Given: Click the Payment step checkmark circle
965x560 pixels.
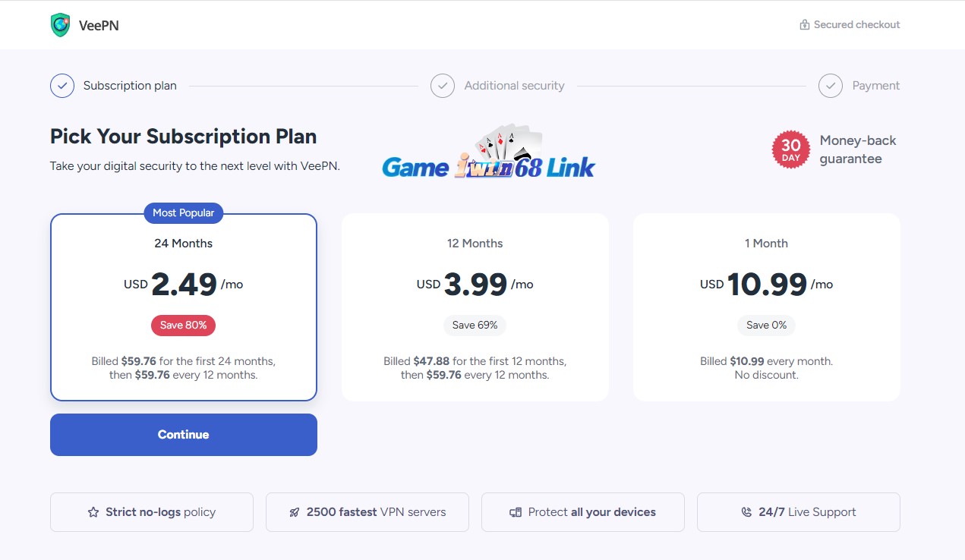Looking at the screenshot, I should (x=831, y=86).
